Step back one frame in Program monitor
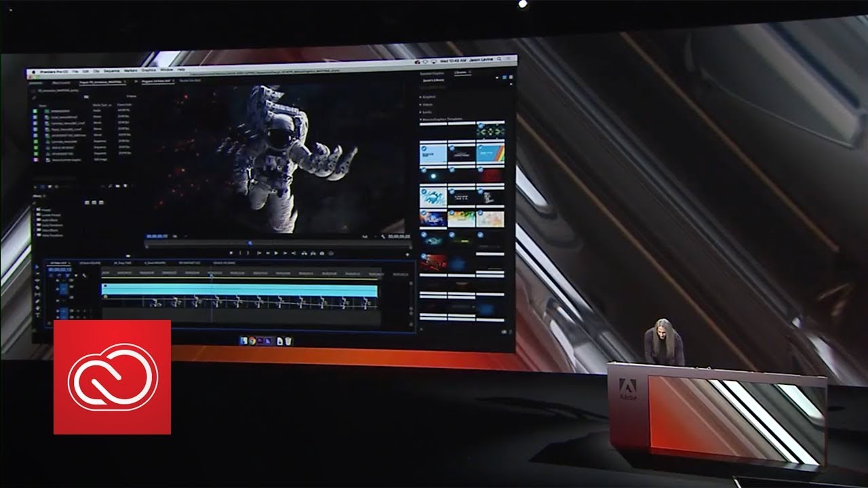This screenshot has height=488, width=868. point(268,253)
